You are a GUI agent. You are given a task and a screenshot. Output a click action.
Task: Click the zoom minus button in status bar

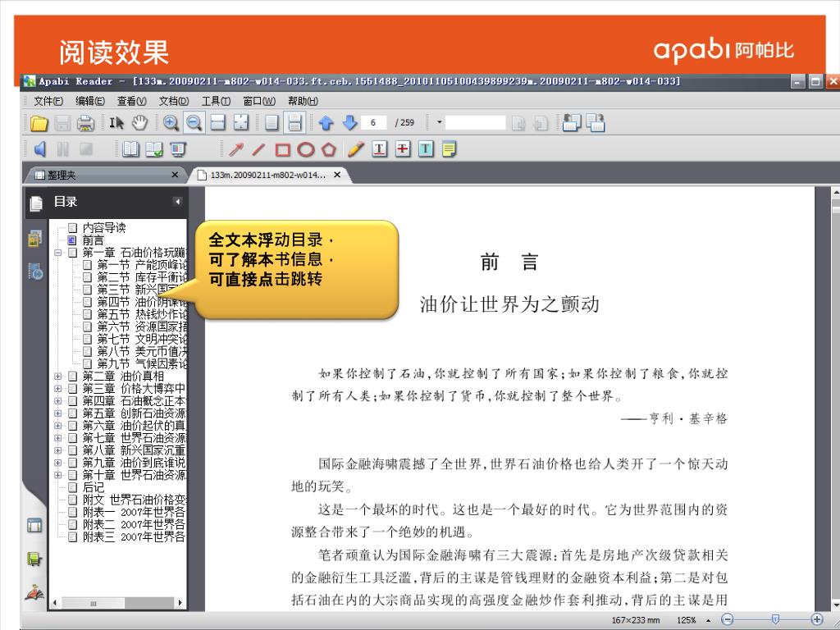click(727, 619)
